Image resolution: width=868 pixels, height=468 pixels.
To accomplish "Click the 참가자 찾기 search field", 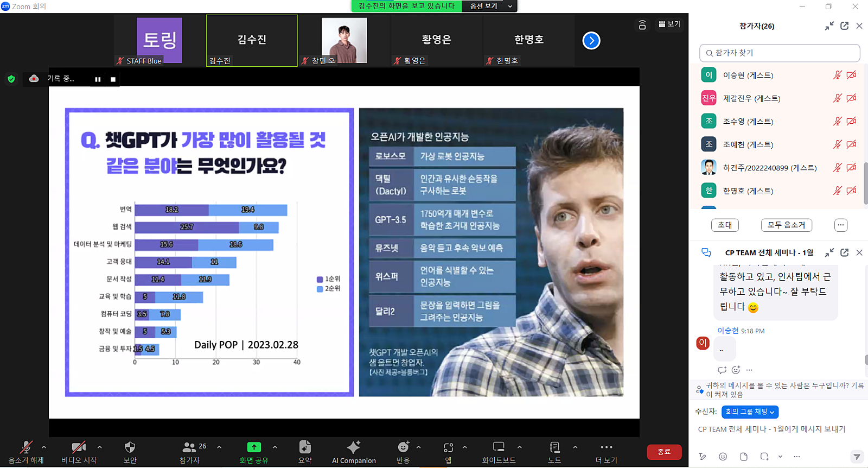I will point(780,53).
